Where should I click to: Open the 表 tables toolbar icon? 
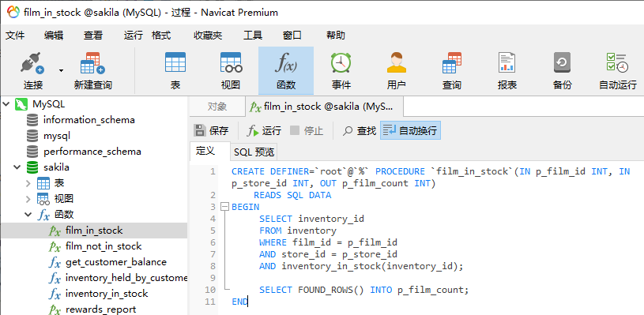point(175,70)
